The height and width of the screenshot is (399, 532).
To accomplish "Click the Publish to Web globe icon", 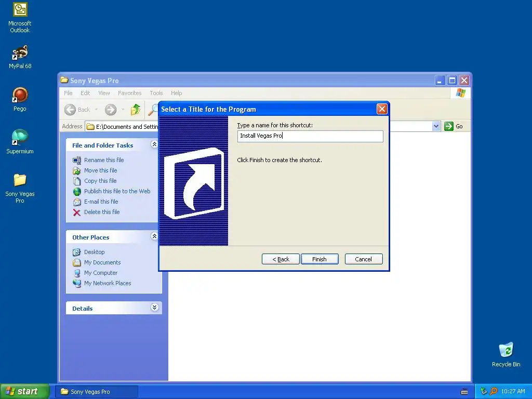I will [77, 191].
